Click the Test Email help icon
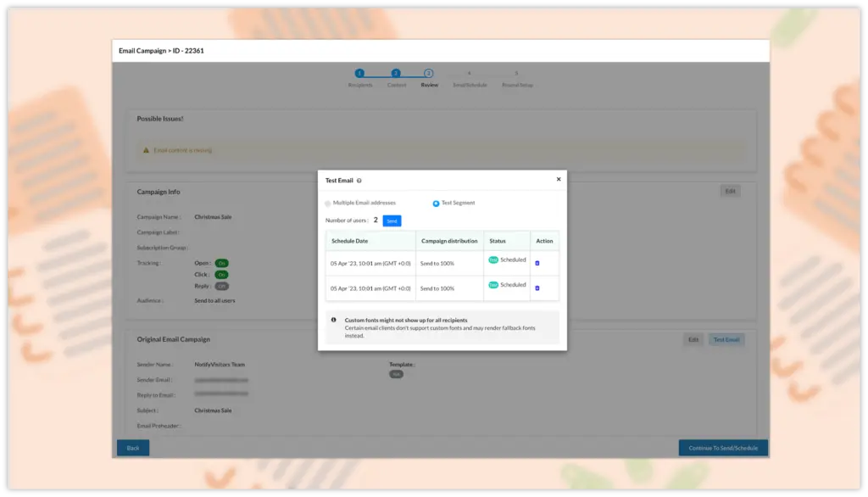This screenshot has width=868, height=497. click(x=359, y=181)
